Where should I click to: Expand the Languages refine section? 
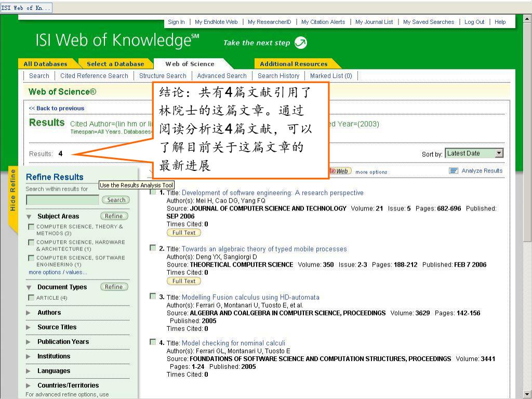click(29, 371)
